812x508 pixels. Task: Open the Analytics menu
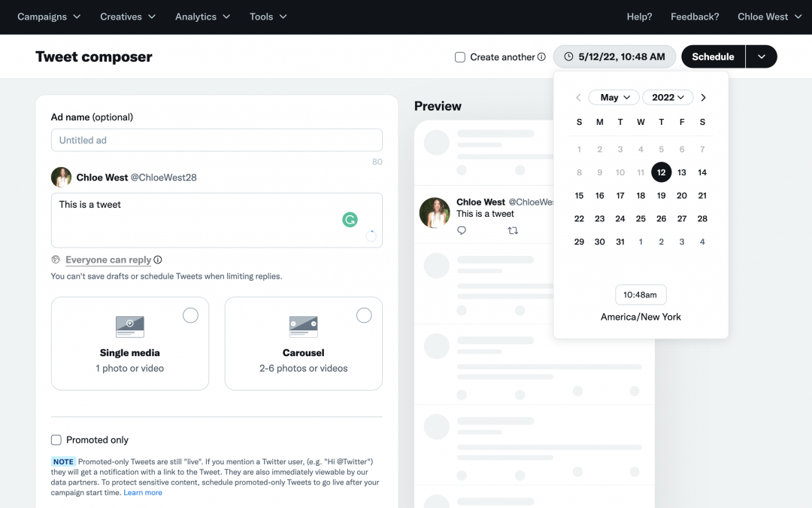202,17
